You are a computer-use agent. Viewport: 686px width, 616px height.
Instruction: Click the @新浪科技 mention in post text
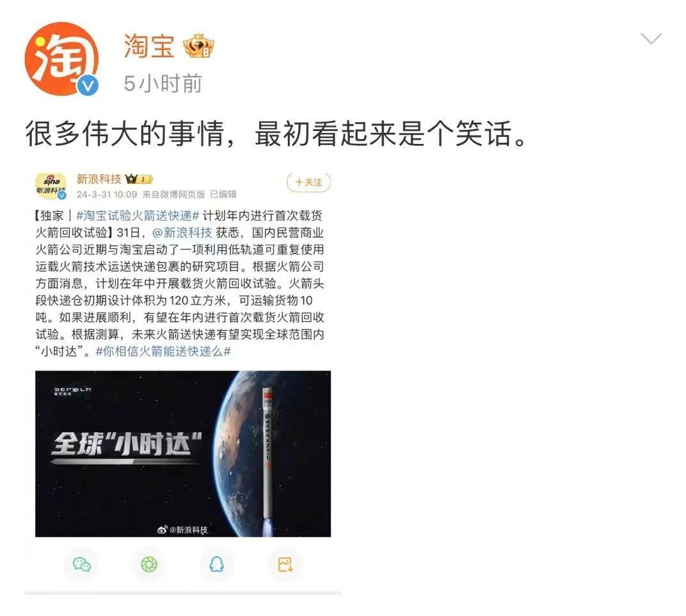click(x=182, y=232)
